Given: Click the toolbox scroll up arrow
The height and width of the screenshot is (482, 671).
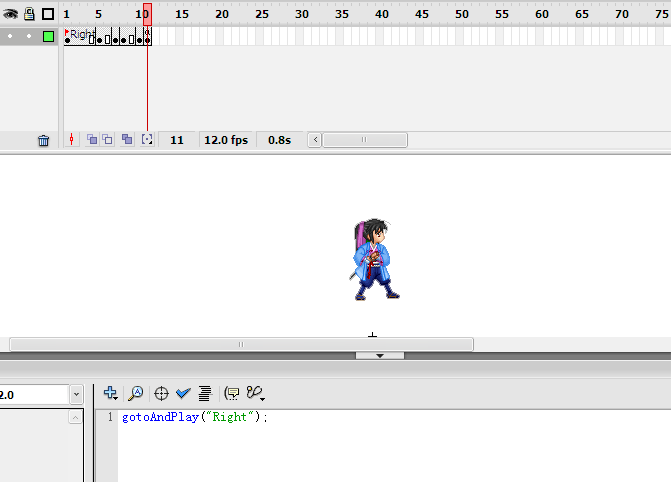Looking at the screenshot, I should pyautogui.click(x=75, y=417).
